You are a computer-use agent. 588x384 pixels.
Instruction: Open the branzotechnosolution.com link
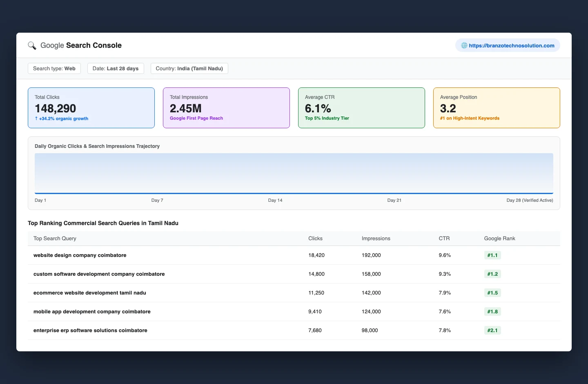click(512, 45)
